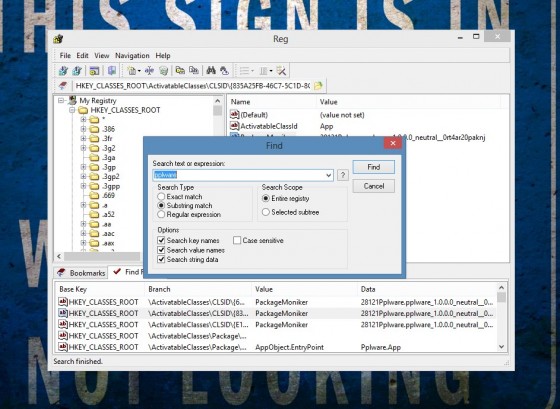
Task: Click the tree panel horizontal scrollbar
Action: click(x=102, y=256)
